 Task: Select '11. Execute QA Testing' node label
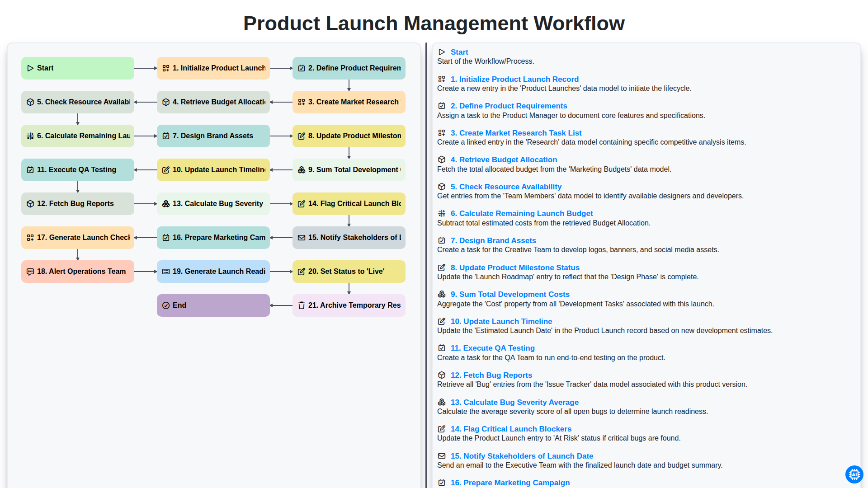click(x=76, y=170)
